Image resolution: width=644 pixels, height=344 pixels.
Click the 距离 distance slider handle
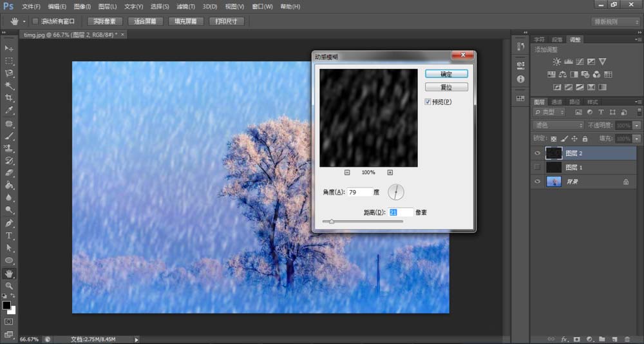332,222
